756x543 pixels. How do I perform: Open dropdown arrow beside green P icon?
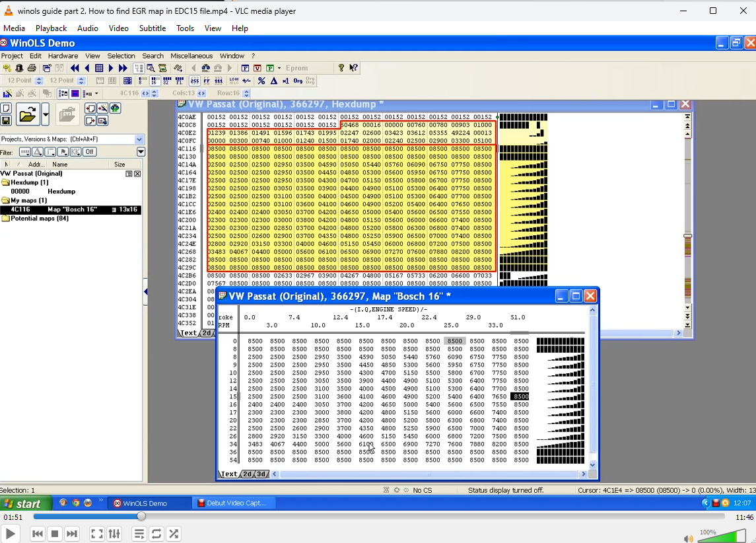pos(279,68)
